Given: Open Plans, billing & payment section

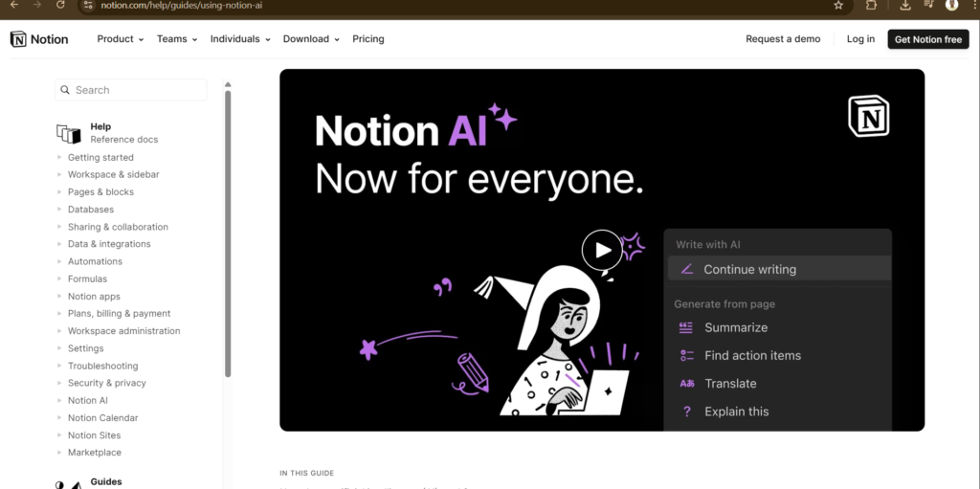Looking at the screenshot, I should pos(120,313).
